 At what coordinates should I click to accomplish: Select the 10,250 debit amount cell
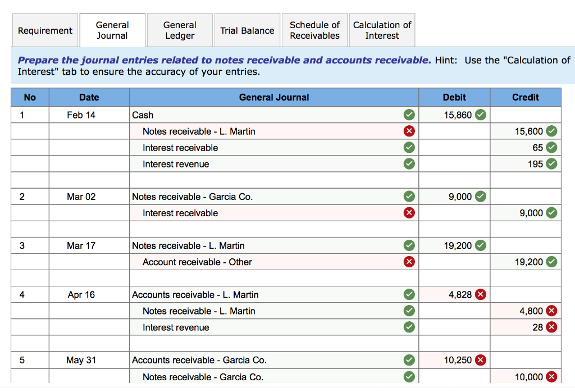pos(454,360)
